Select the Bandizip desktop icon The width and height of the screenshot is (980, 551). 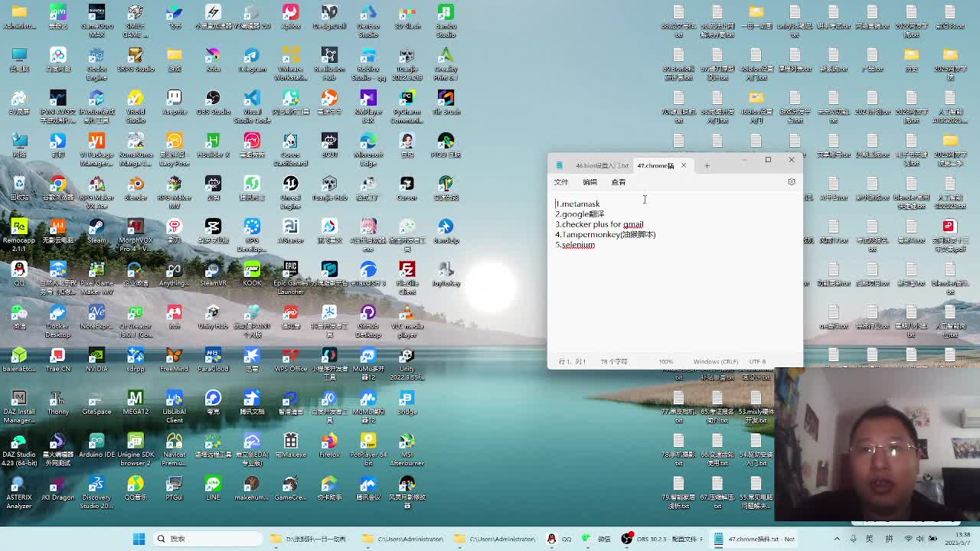coord(446,232)
